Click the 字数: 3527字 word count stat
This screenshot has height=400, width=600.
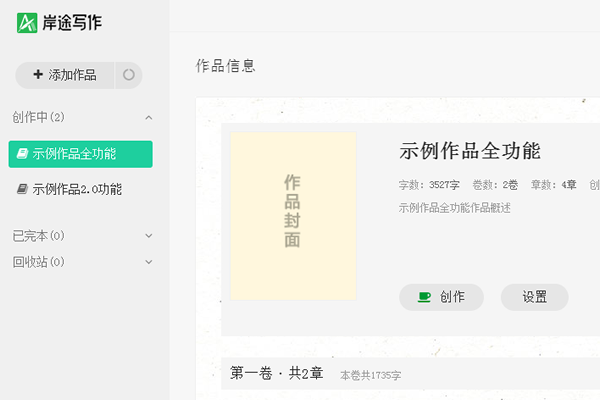point(428,185)
